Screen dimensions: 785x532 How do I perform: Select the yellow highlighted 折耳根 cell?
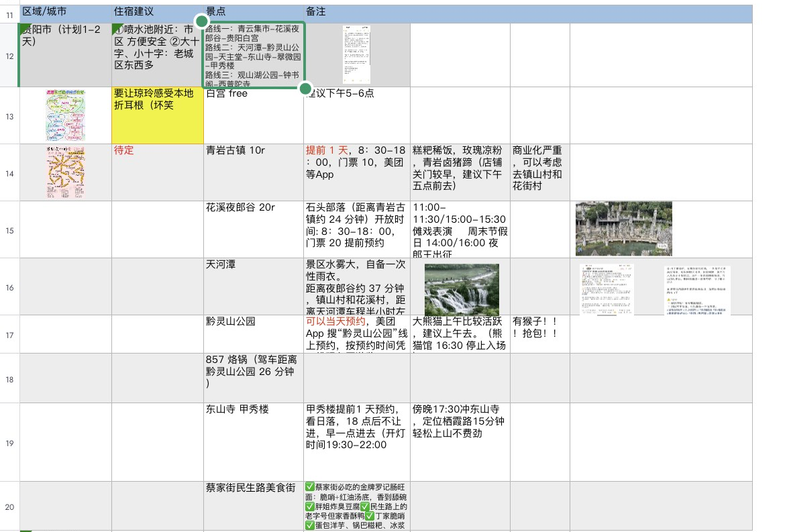click(x=157, y=115)
